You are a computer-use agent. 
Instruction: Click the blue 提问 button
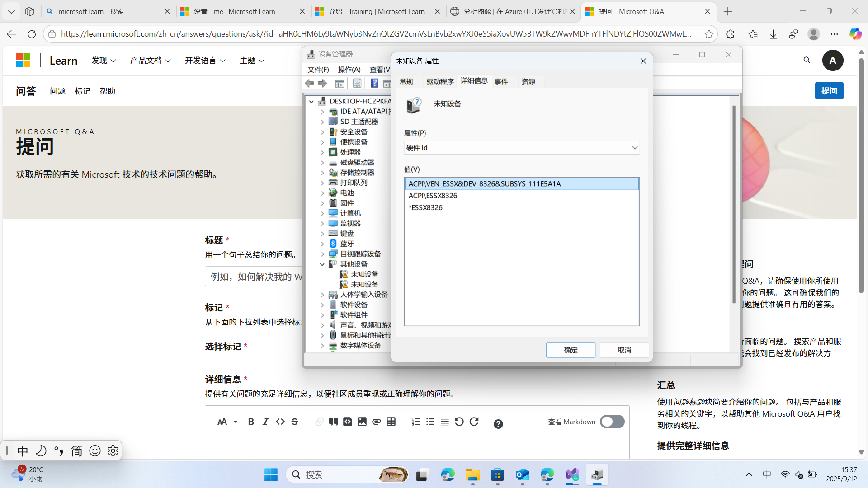[829, 91]
